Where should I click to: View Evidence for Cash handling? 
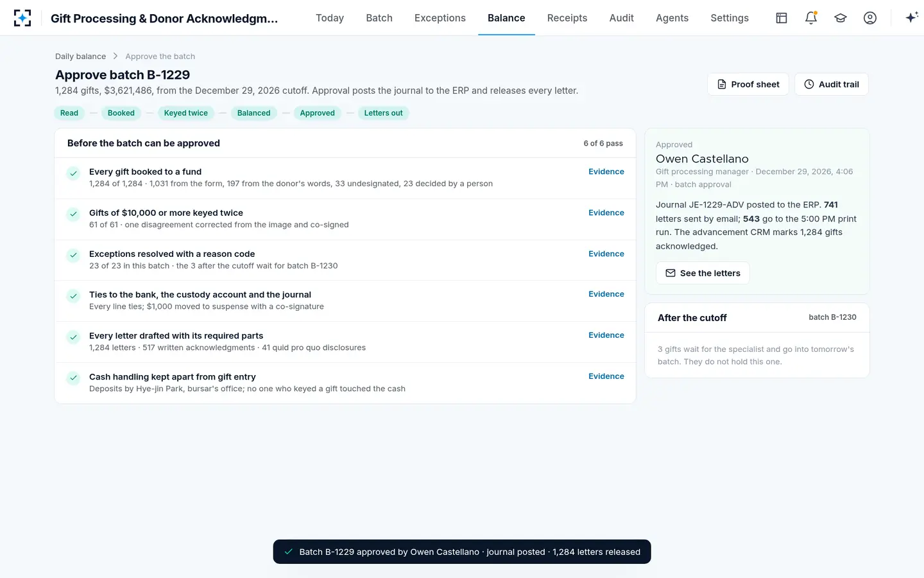tap(606, 376)
